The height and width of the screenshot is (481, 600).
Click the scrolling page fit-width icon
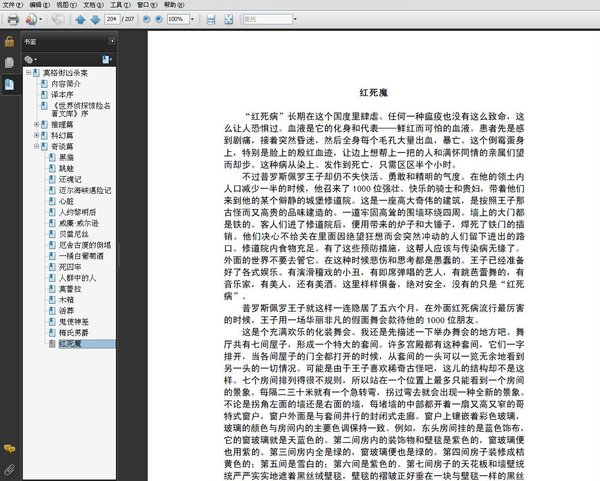click(x=211, y=19)
